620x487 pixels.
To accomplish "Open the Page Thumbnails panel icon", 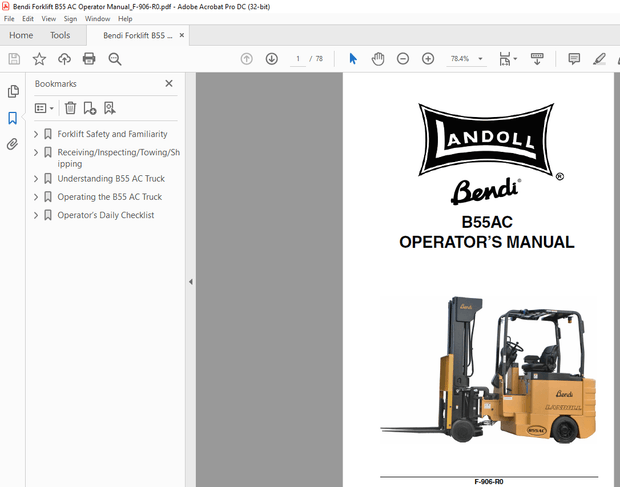I will point(13,91).
